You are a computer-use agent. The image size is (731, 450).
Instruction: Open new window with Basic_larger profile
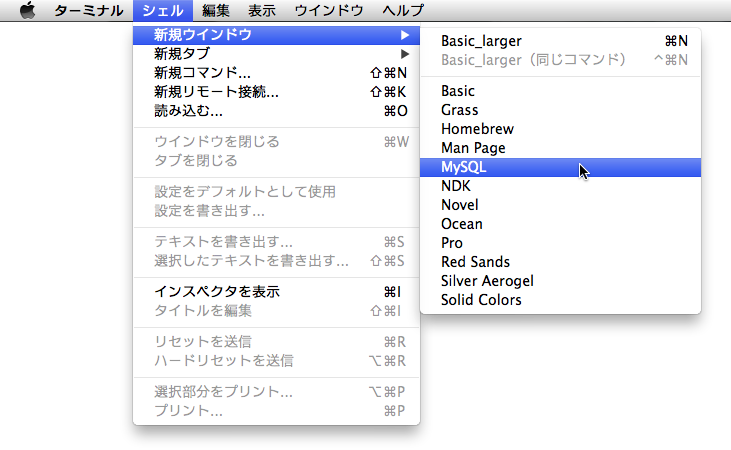tap(560, 41)
